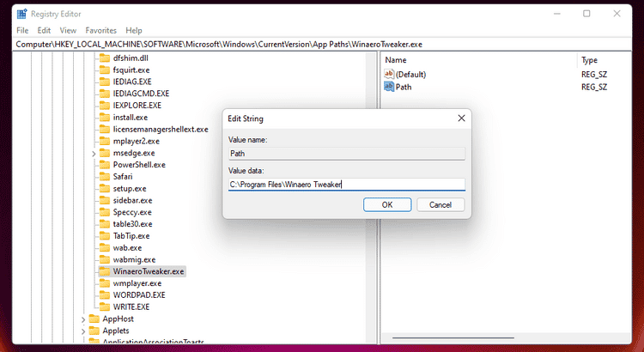Click the (Default) string value icon

point(388,74)
